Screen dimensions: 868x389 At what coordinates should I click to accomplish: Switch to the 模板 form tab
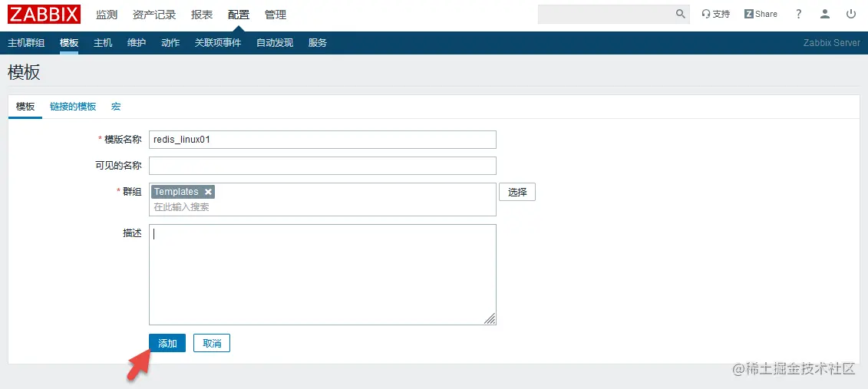25,107
